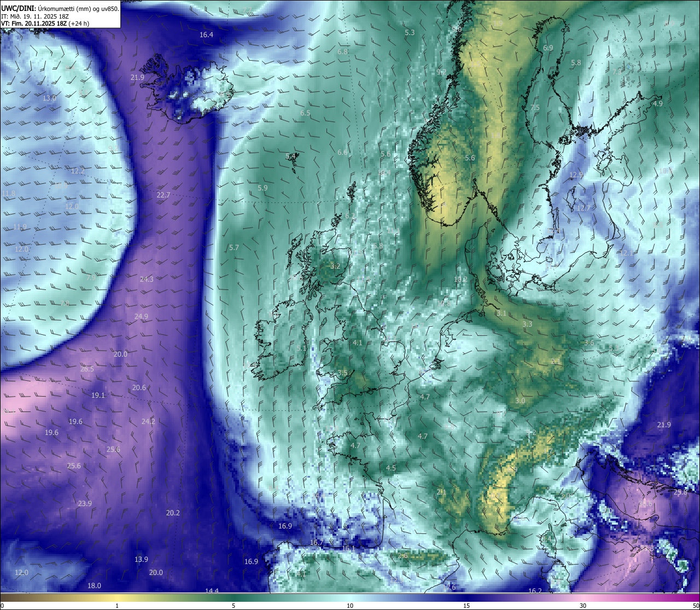Image resolution: width=700 pixels, height=610 pixels.
Task: Click the colour scale label '10'
Action: 350,606
